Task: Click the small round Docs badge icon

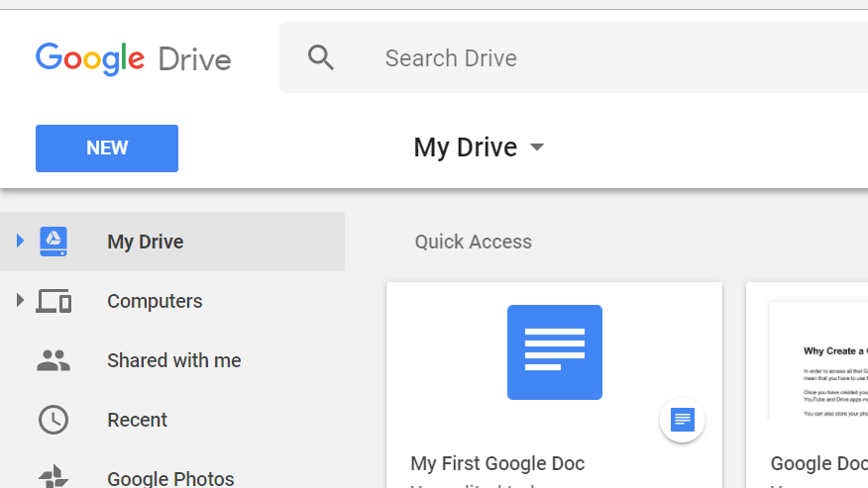Action: pyautogui.click(x=682, y=420)
